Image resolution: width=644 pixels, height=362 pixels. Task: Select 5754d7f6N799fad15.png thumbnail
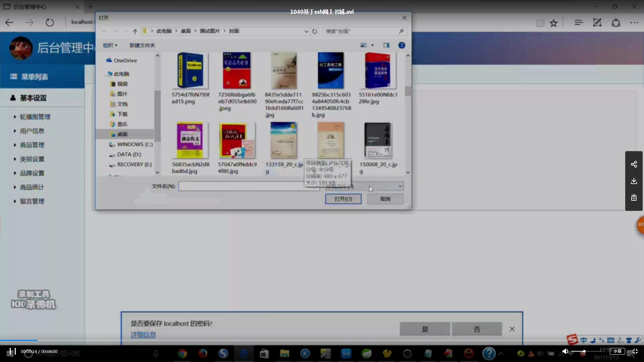tap(190, 70)
